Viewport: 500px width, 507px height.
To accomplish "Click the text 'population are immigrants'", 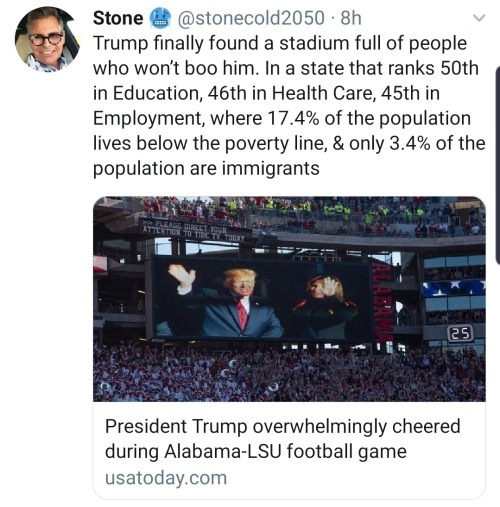I will pyautogui.click(x=206, y=168).
